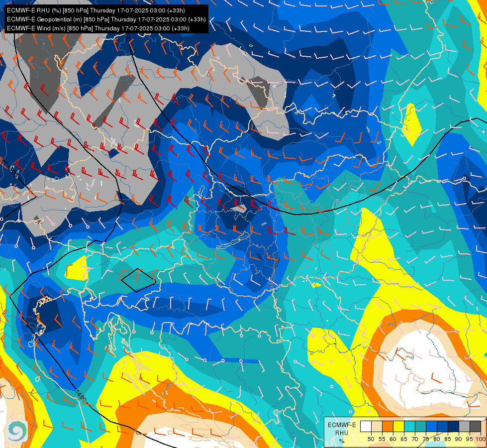Image resolution: width=487 pixels, height=448 pixels.
Task: Select the cyan 65-70 legend swatch
Action: point(410,426)
